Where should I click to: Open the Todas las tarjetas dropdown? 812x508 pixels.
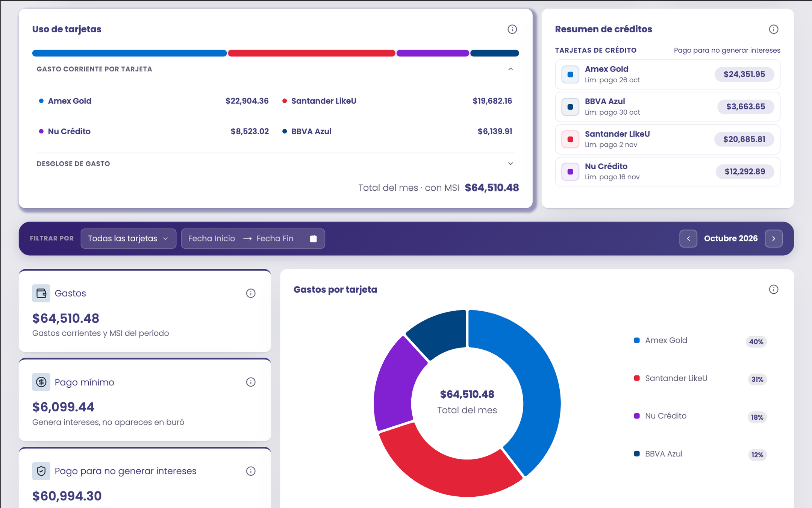point(129,239)
